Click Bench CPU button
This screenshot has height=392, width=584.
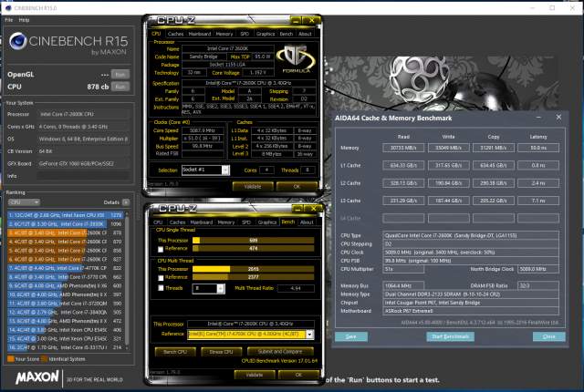(175, 352)
